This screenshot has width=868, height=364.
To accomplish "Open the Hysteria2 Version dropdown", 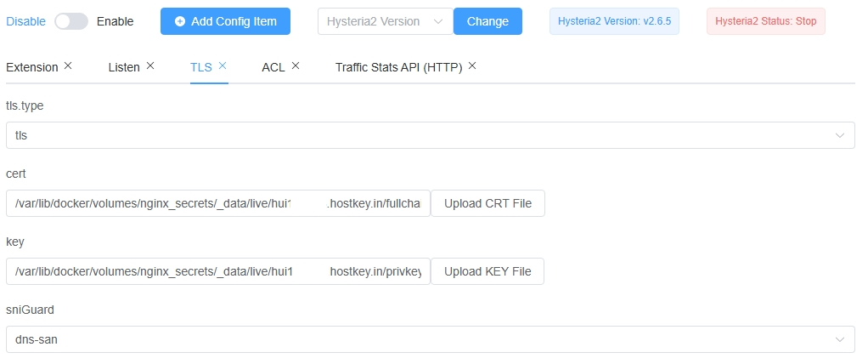I will [x=385, y=21].
